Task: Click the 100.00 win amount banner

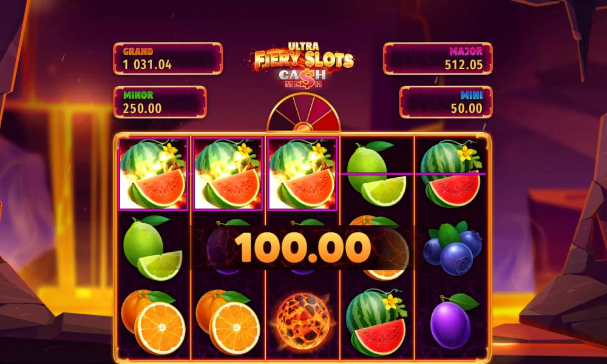Action: 302,248
